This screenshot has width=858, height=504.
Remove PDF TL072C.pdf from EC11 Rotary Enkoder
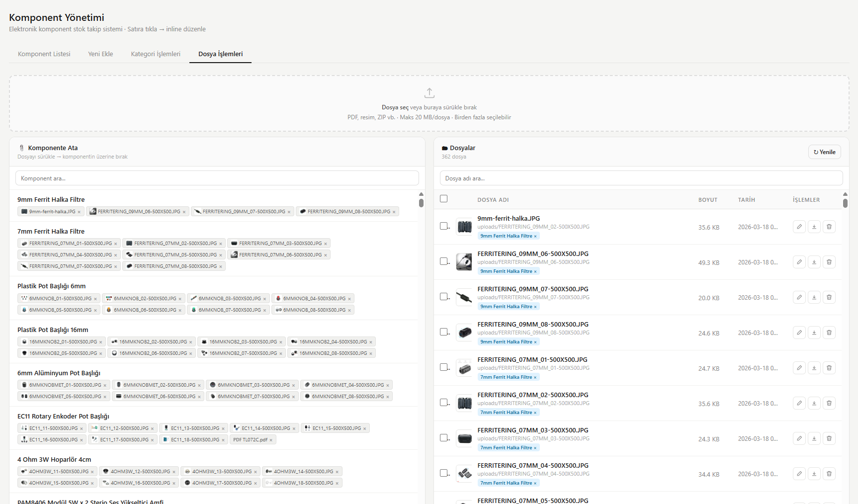point(271,440)
